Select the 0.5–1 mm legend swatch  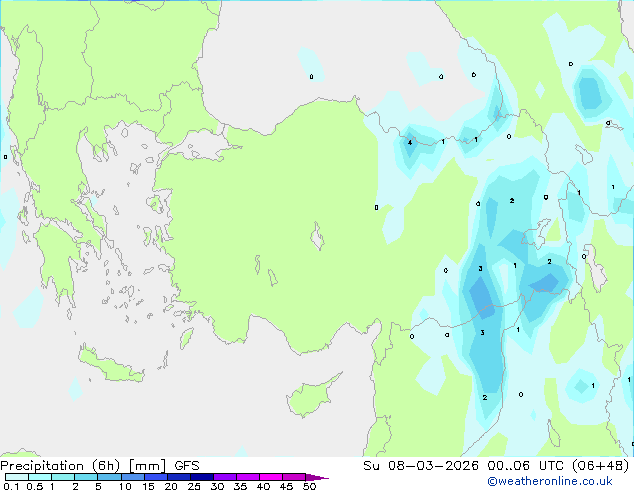(40, 477)
